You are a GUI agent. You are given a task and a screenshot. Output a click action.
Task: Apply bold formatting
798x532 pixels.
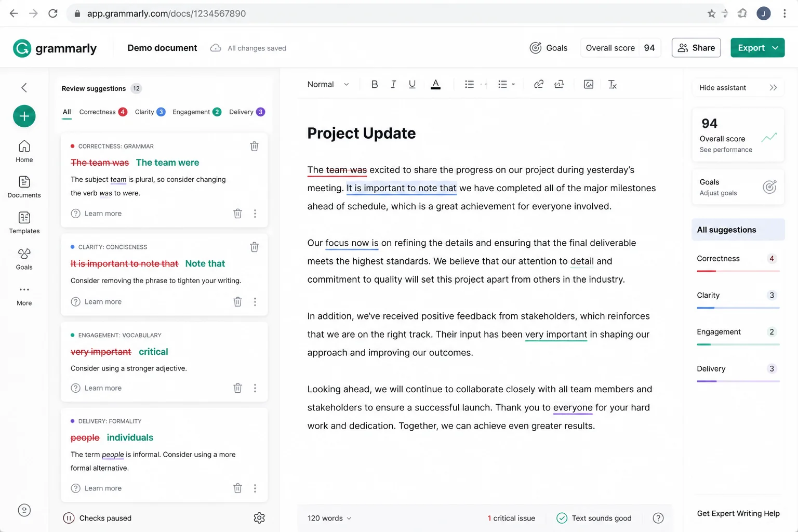pos(374,84)
